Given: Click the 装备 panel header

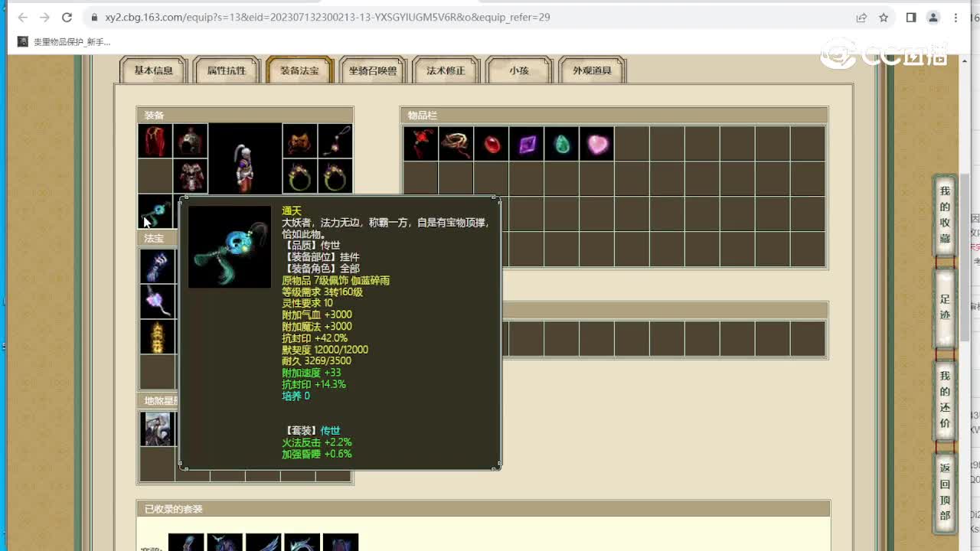Looking at the screenshot, I should pos(245,116).
